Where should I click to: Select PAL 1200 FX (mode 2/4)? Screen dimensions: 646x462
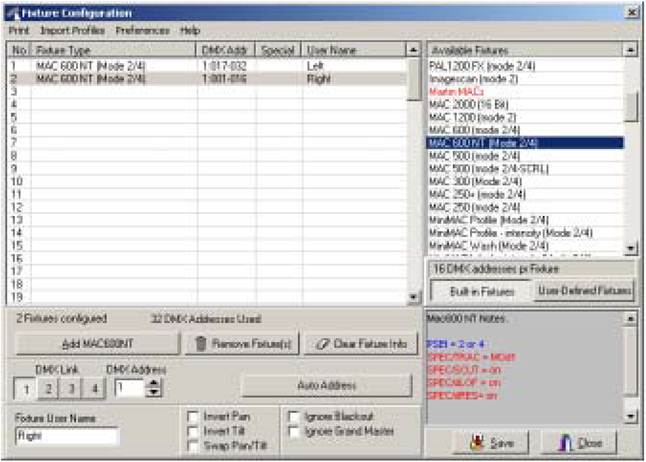coord(525,66)
